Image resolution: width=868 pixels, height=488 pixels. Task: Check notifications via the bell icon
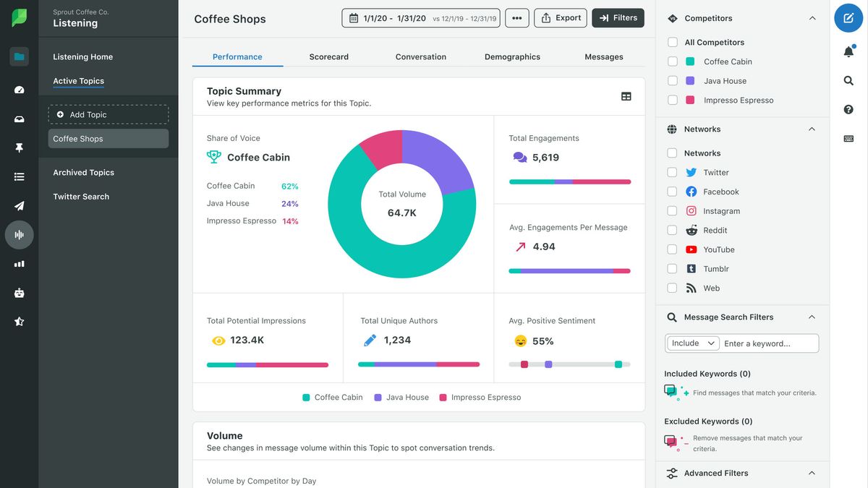846,51
